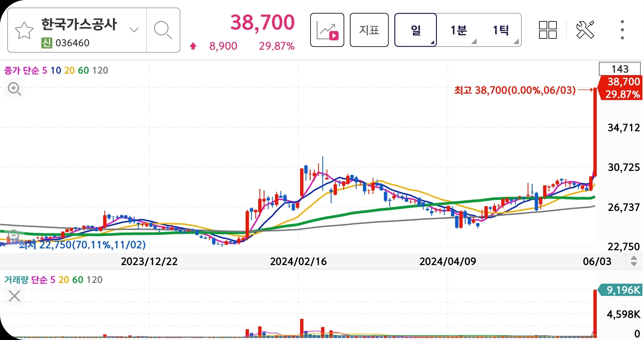Add 한국가스공사 to favorites with star icon
This screenshot has height=340, width=644.
[24, 31]
